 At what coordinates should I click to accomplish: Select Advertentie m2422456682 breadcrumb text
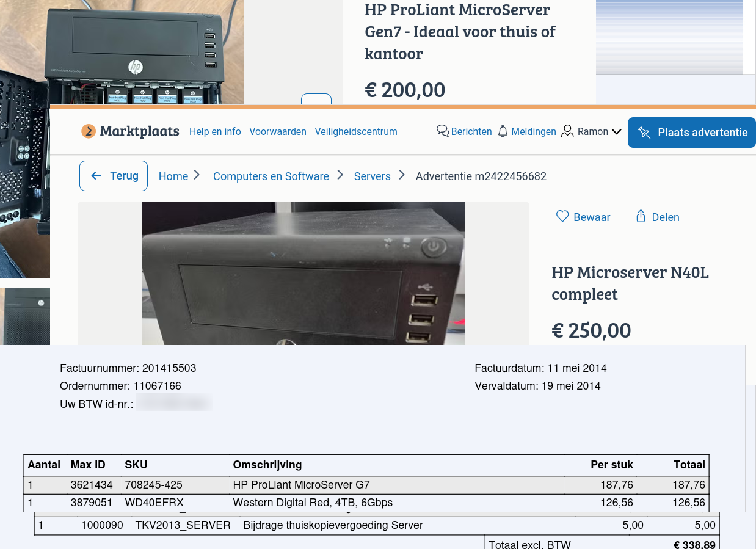481,176
